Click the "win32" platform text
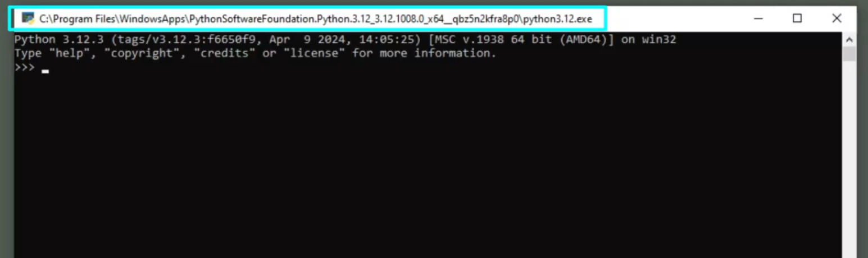This screenshot has height=258, width=868. 658,40
